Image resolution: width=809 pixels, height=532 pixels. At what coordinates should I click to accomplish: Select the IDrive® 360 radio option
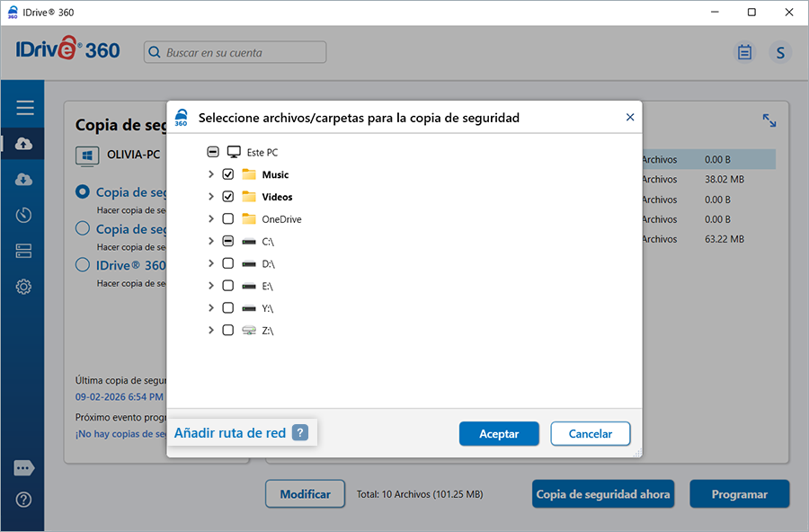tap(83, 265)
